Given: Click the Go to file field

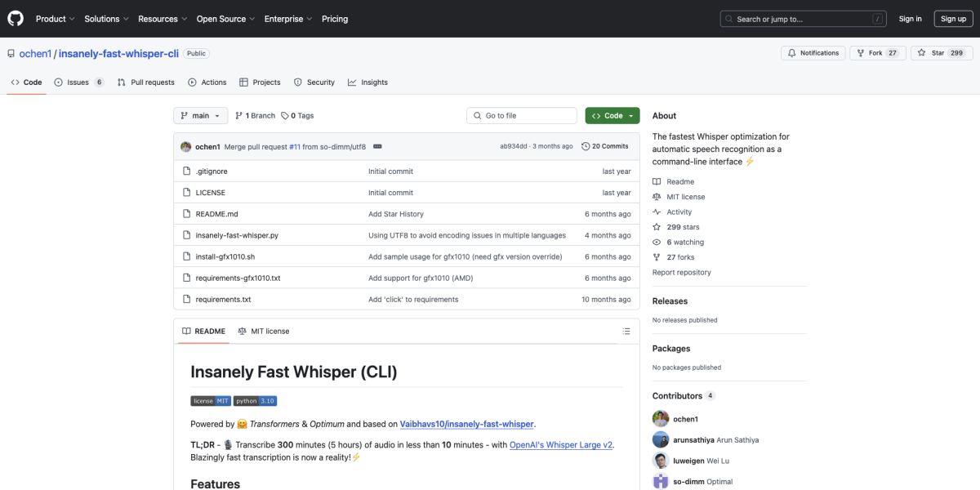Looking at the screenshot, I should 523,116.
